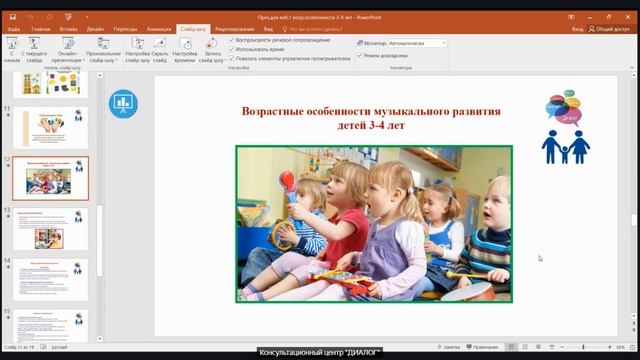Start slideshow from beginning via quick access icon
Viewport: 640px width, 360px height.
[x=68, y=17]
